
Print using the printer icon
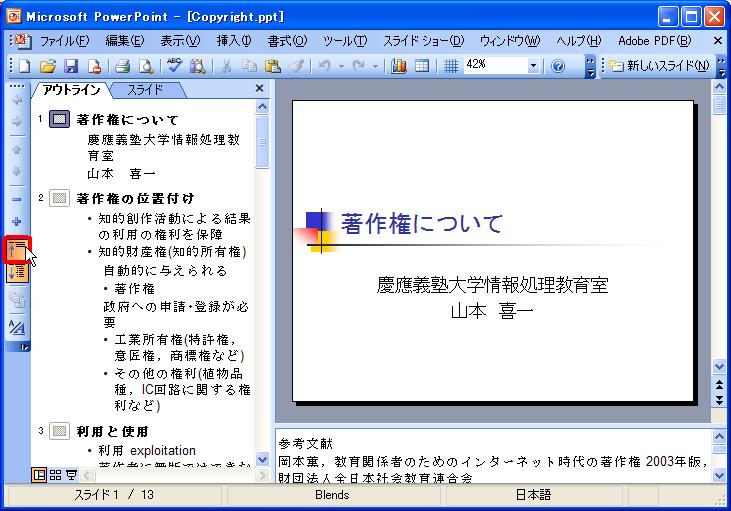(x=122, y=66)
